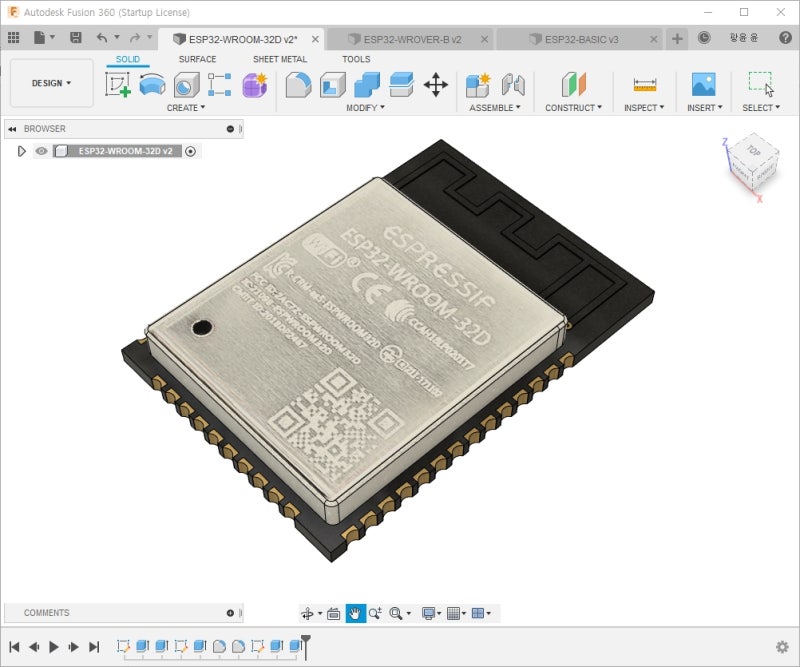800x667 pixels.
Task: Open the redo history dropdown arrow
Action: coord(149,37)
